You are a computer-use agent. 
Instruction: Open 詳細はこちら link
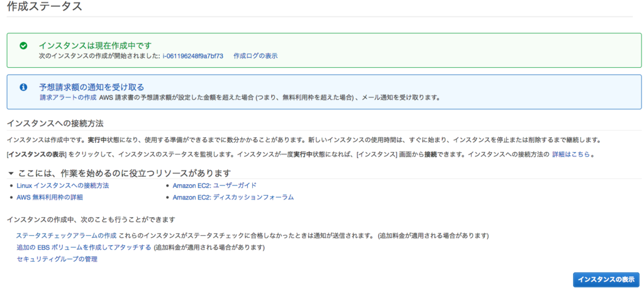pos(571,155)
